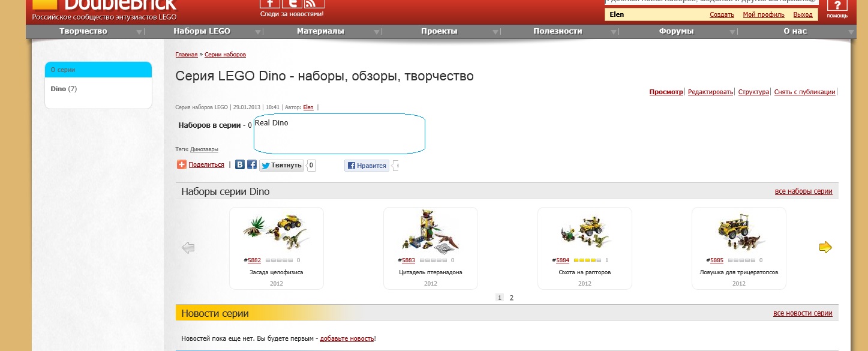
Task: Click the Засада целофизиса set title
Action: click(277, 272)
